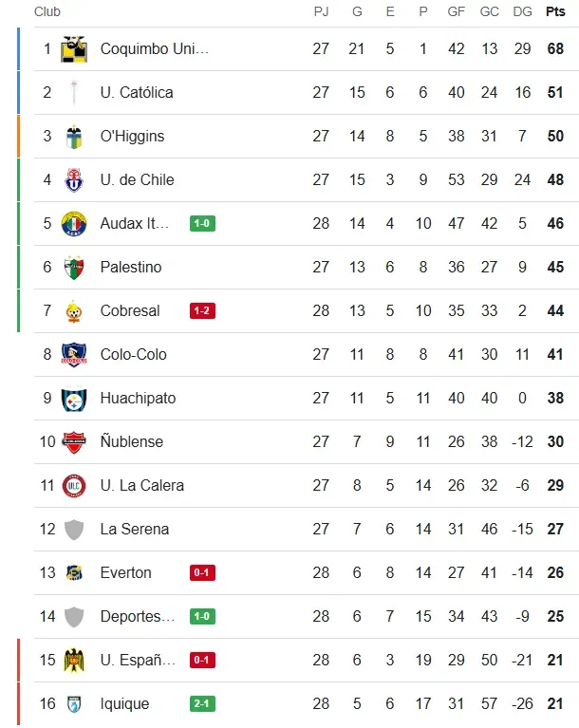Click the O'Higgins club crest

(74, 137)
